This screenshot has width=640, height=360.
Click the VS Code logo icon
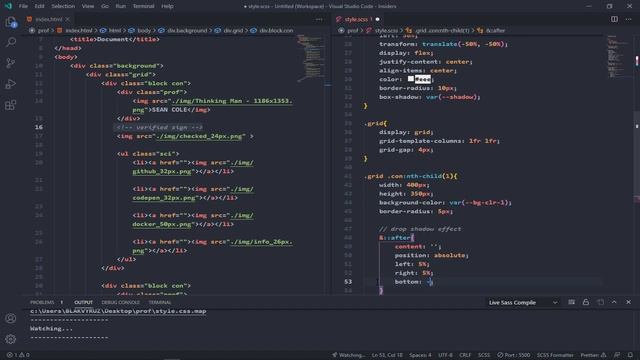8,6
